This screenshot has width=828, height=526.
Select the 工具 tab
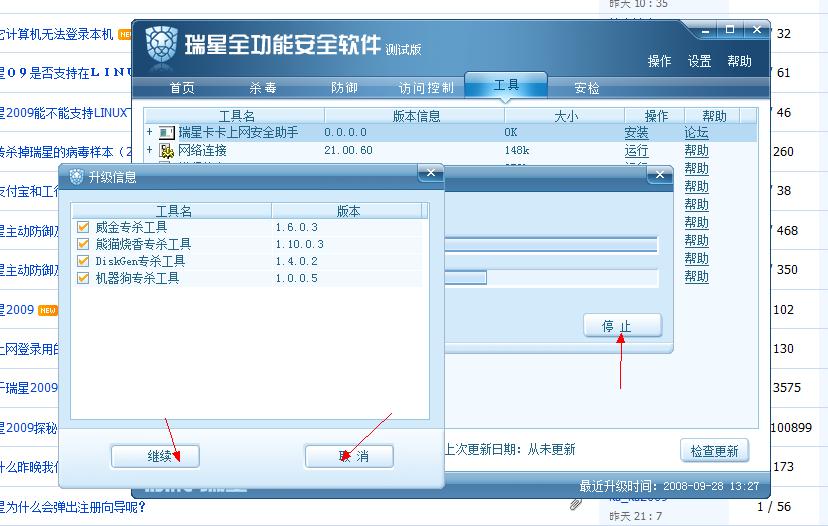506,86
